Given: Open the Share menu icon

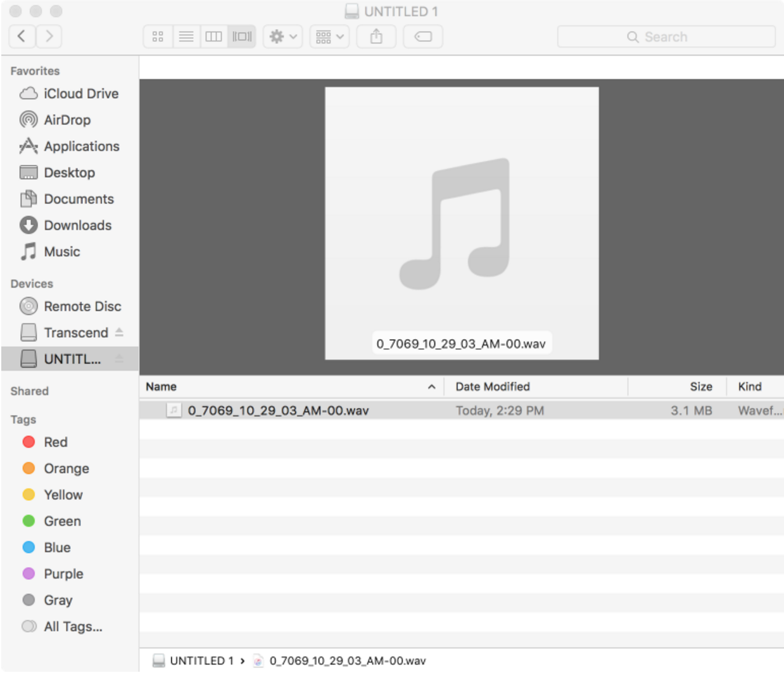Looking at the screenshot, I should [x=376, y=36].
